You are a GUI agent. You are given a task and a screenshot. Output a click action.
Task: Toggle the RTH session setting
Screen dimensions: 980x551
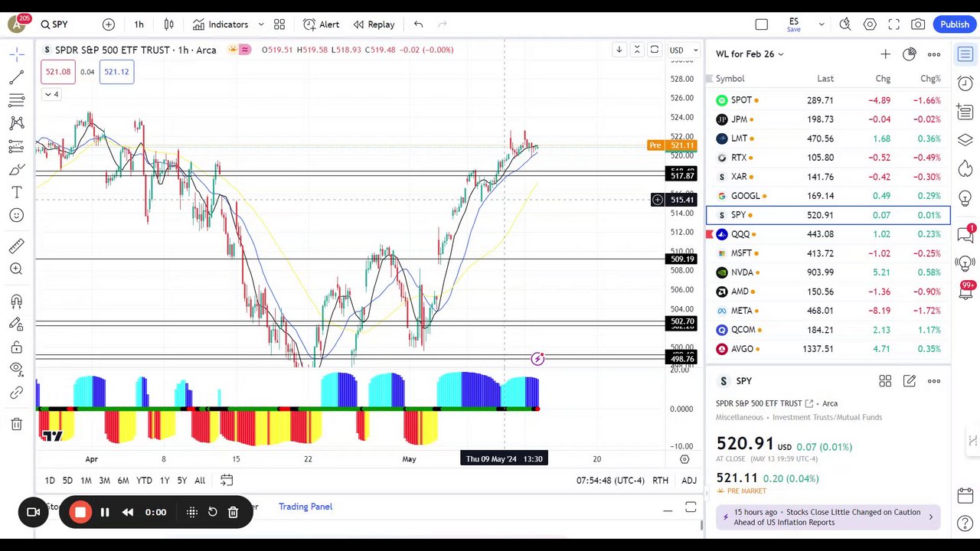tap(660, 481)
